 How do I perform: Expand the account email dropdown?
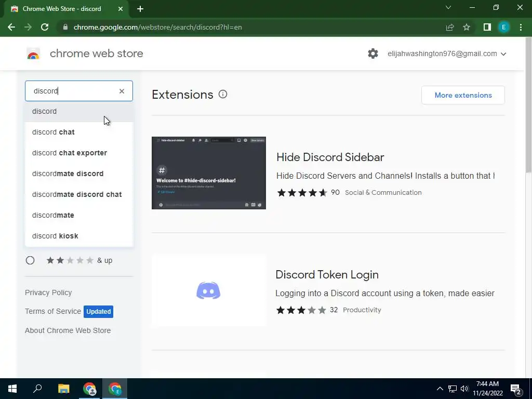[503, 54]
